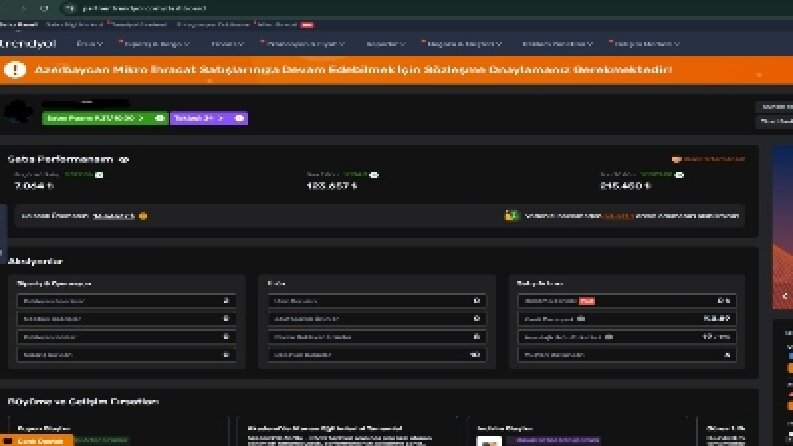
Task: Expand the Finans dropdown menu
Action: tap(227, 44)
